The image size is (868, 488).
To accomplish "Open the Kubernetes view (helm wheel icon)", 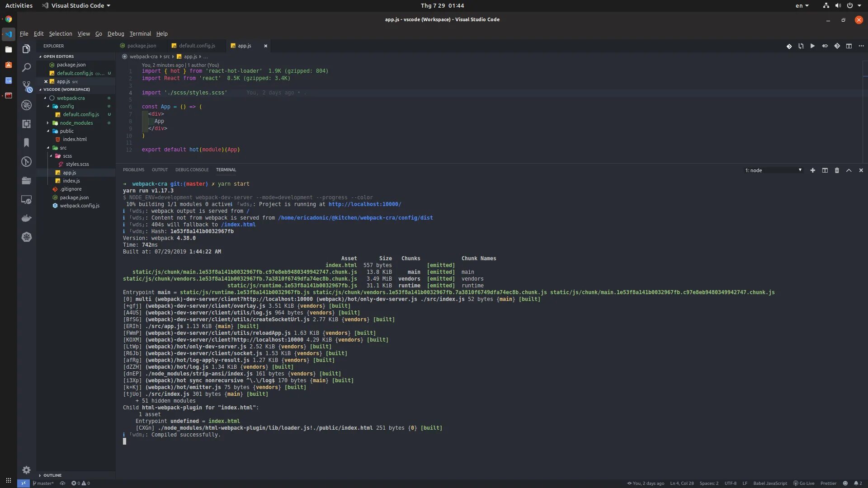I will point(26,237).
